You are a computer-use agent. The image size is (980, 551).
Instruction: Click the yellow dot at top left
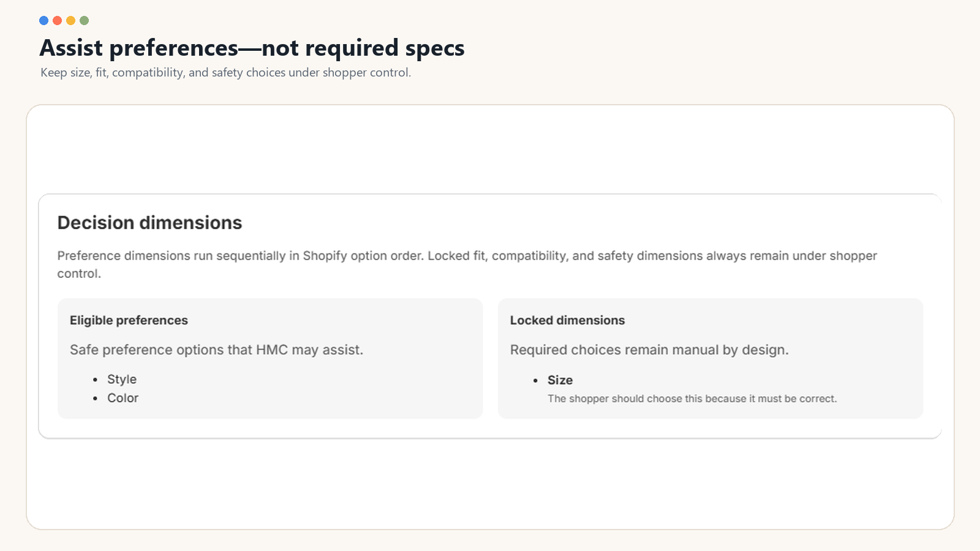pyautogui.click(x=70, y=20)
